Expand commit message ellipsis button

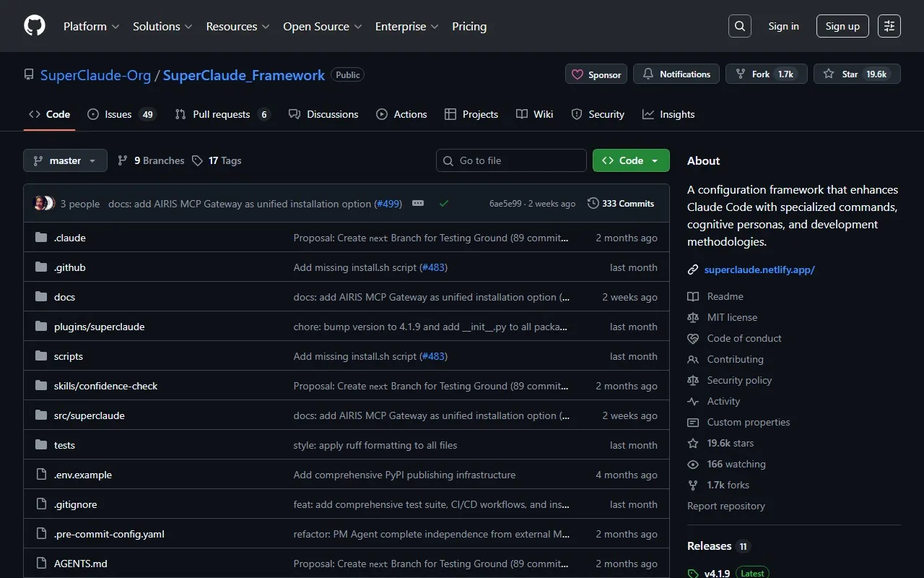coord(418,204)
